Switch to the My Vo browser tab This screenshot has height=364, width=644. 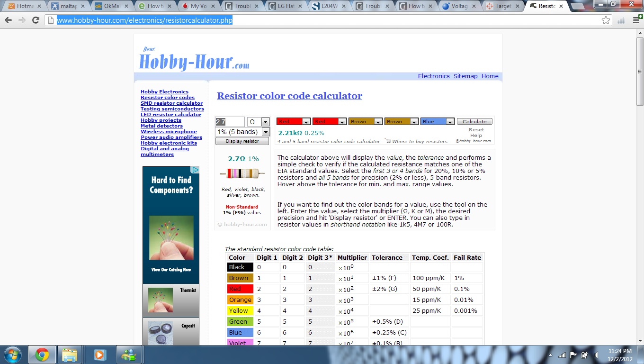[198, 7]
